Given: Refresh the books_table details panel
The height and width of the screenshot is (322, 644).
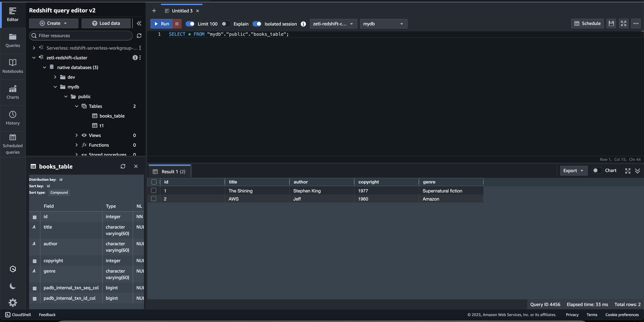Looking at the screenshot, I should pyautogui.click(x=123, y=167).
